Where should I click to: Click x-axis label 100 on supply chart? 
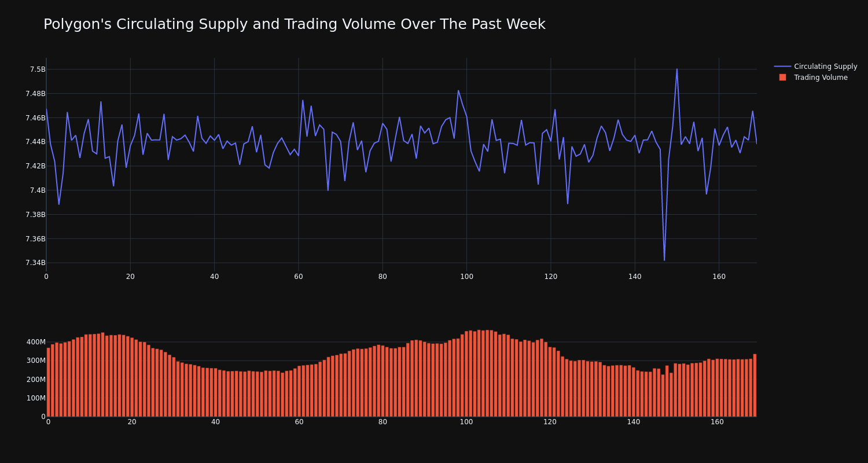tap(466, 277)
